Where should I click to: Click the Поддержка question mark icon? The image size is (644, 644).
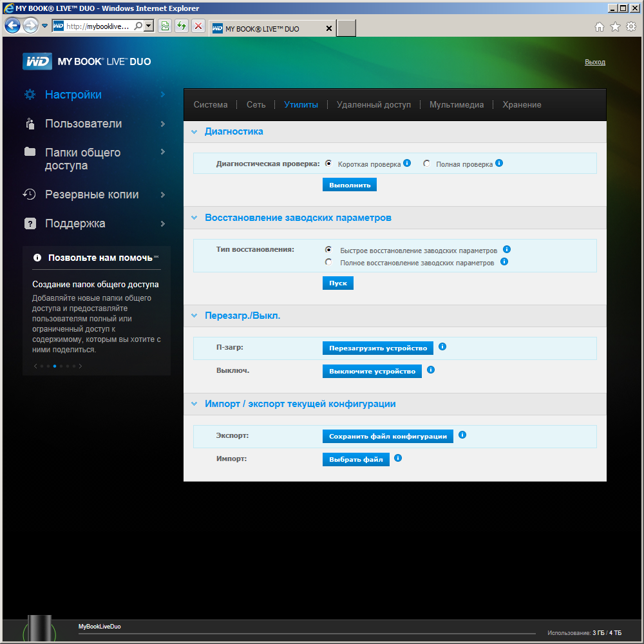30,223
